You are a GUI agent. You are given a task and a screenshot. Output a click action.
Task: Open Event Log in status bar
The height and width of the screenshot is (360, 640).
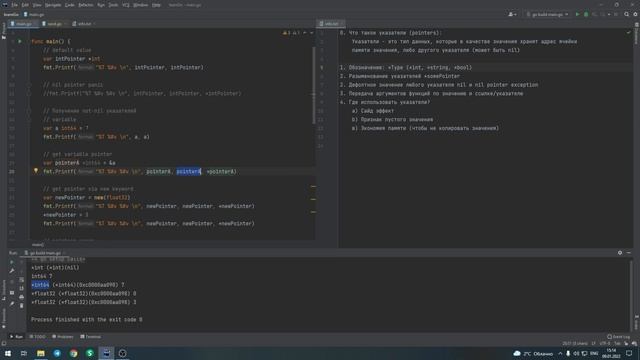[x=618, y=337]
